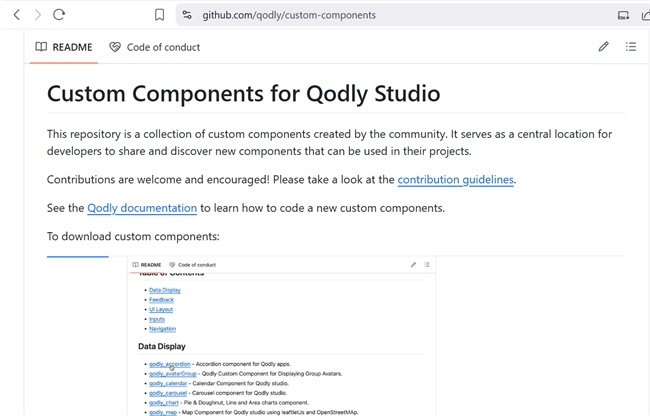The height and width of the screenshot is (416, 650).
Task: Open site information icon in address bar
Action: [186, 15]
